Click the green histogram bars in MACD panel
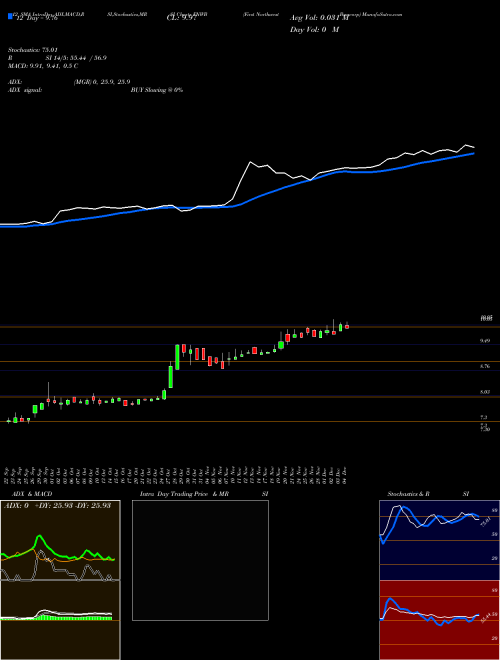The width and height of the screenshot is (500, 660). pos(74,618)
